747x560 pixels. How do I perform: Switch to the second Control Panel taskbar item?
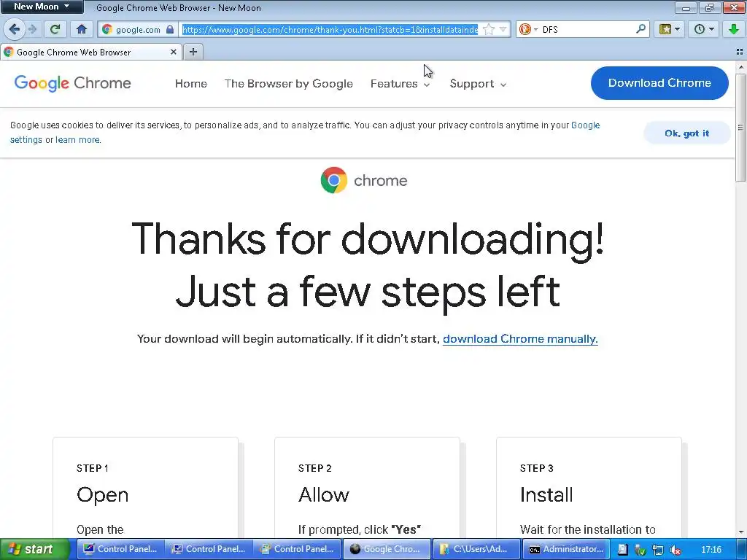tap(209, 549)
